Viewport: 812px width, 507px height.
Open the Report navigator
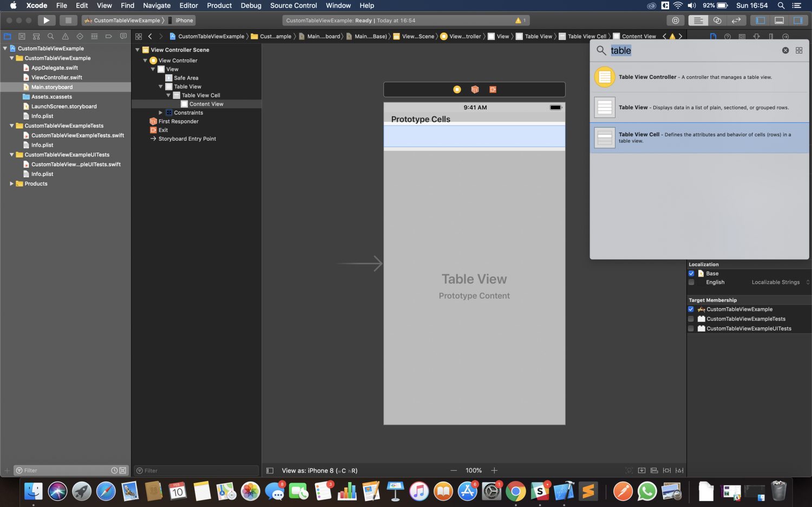coord(123,37)
